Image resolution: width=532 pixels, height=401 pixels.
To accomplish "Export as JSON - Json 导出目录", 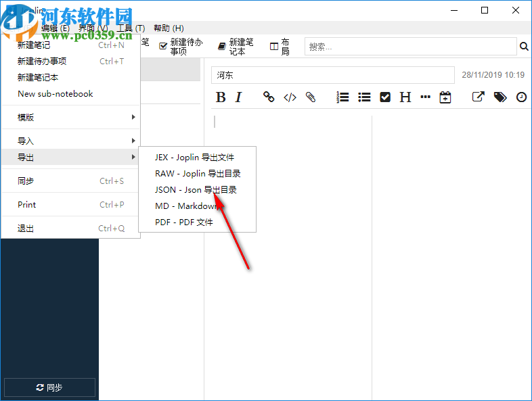I will [197, 190].
